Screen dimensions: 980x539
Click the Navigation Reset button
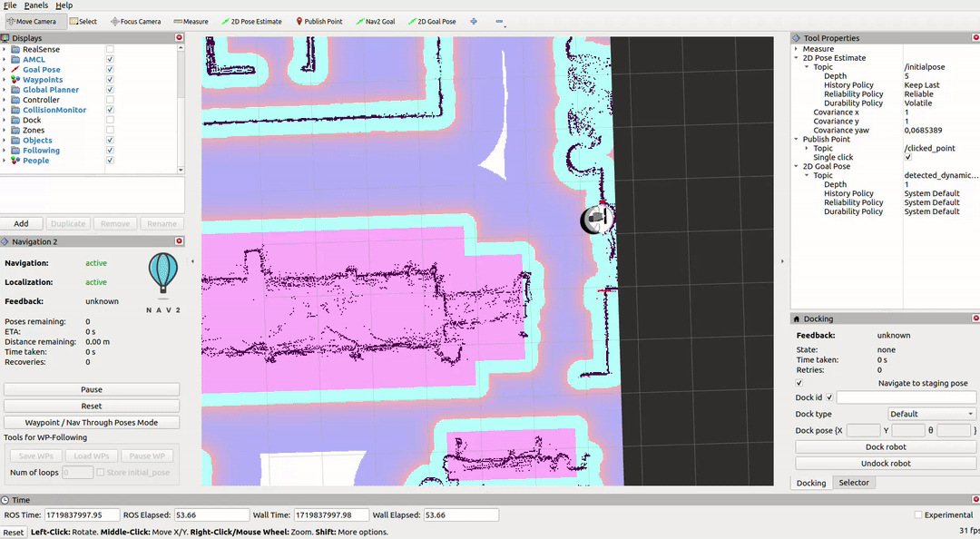(x=92, y=406)
